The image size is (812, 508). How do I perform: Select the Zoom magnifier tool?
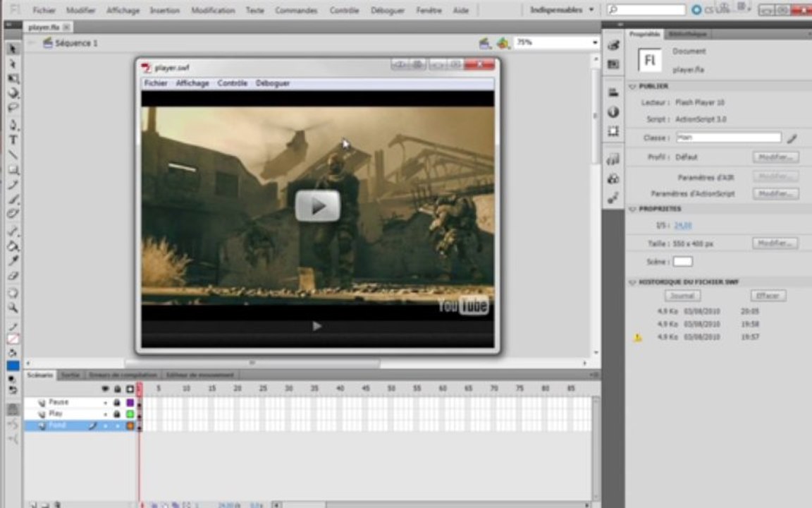click(x=13, y=308)
